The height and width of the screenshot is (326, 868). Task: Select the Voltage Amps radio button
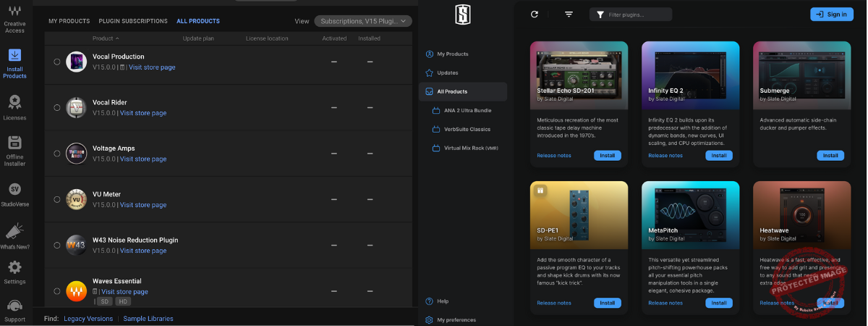(57, 154)
